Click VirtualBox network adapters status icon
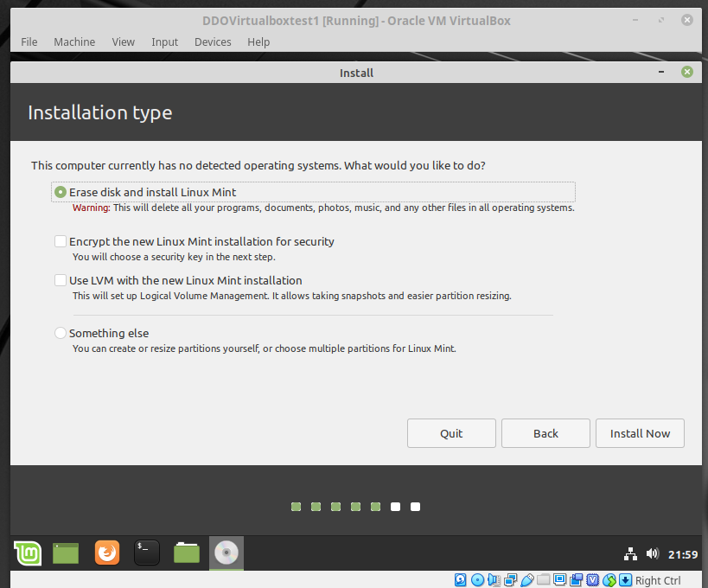Screen dimensions: 708x588 [511, 580]
